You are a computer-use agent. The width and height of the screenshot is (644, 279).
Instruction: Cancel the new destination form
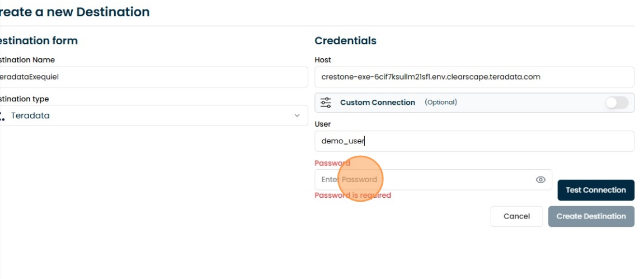click(516, 216)
